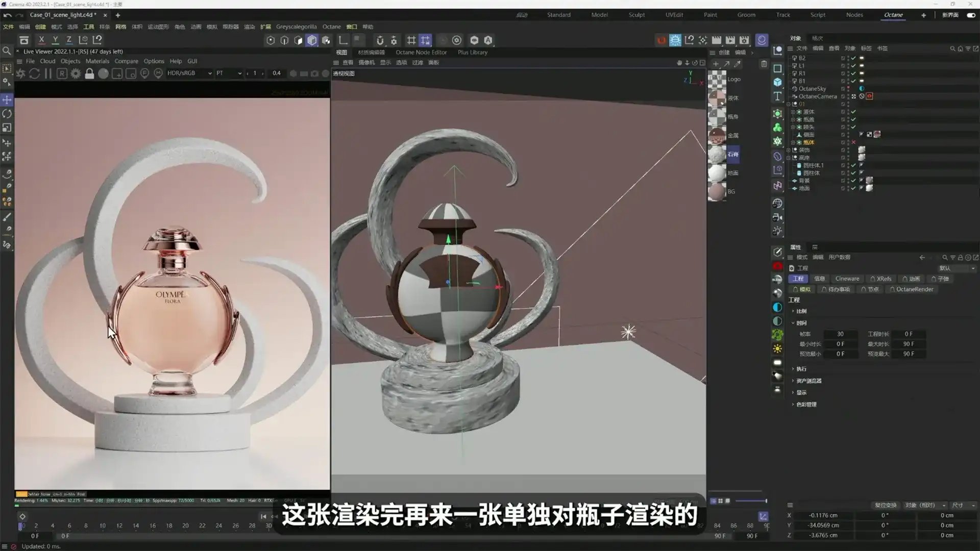Select the Move tool in the left toolbar
The width and height of the screenshot is (980, 551).
[7, 99]
